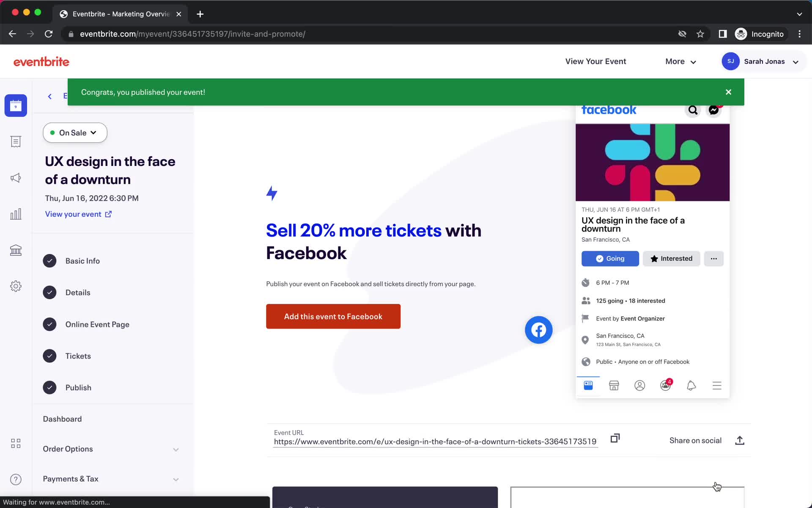Click the Facebook preview event image
Image resolution: width=812 pixels, height=508 pixels.
point(652,163)
